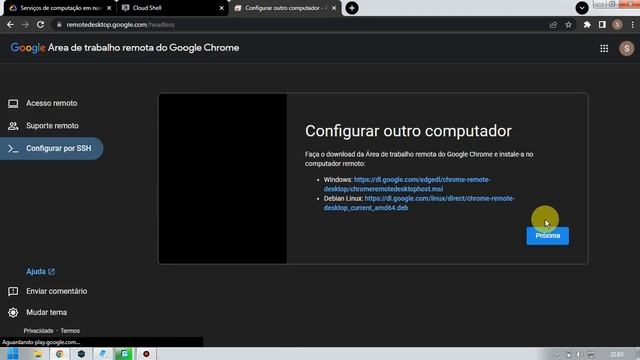Screen dimensions: 640x360
Task: Close the Configurar outro computador tab
Action: (x=334, y=8)
